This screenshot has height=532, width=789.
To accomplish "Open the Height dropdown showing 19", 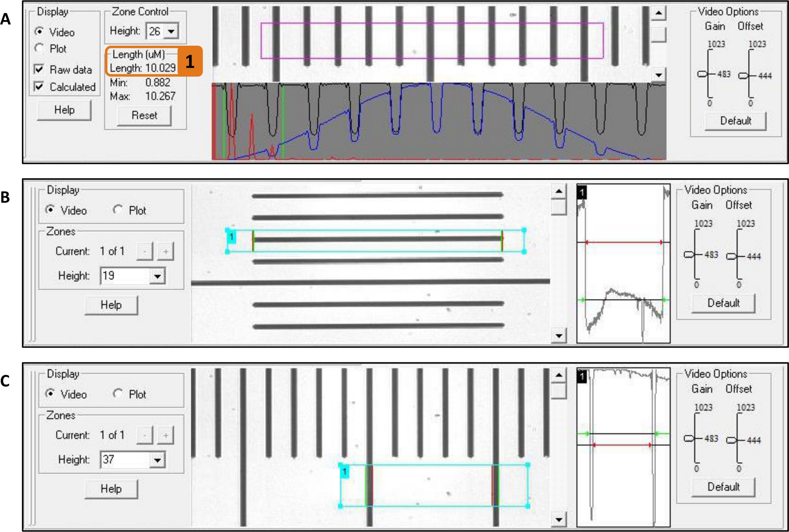I will coord(157,276).
